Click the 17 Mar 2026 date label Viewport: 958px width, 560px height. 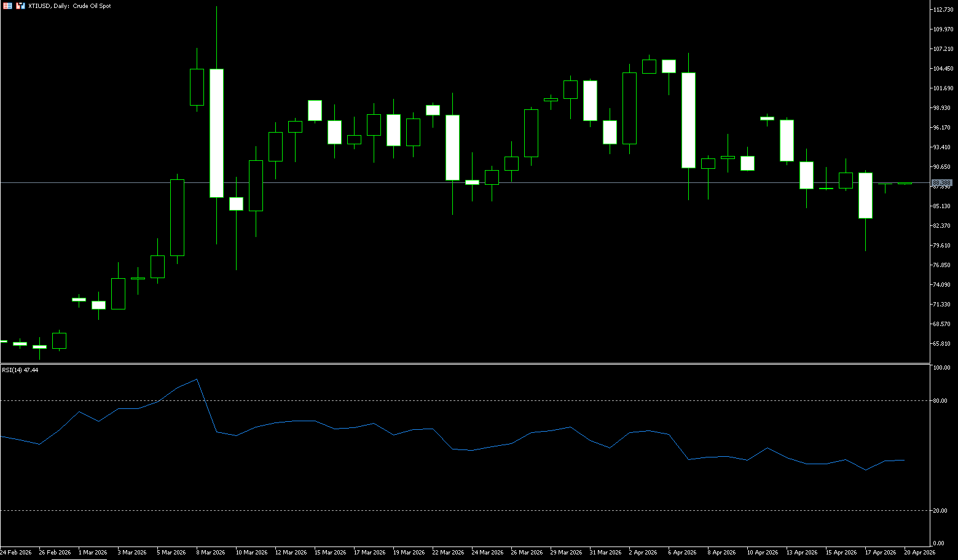[369, 553]
